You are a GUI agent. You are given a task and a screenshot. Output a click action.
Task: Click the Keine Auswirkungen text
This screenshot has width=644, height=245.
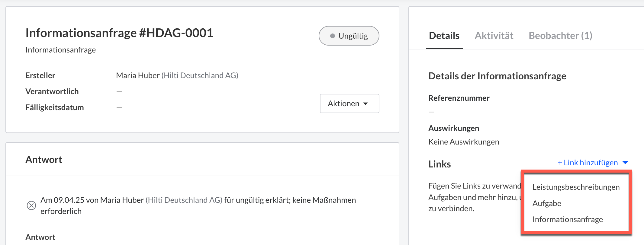click(464, 142)
